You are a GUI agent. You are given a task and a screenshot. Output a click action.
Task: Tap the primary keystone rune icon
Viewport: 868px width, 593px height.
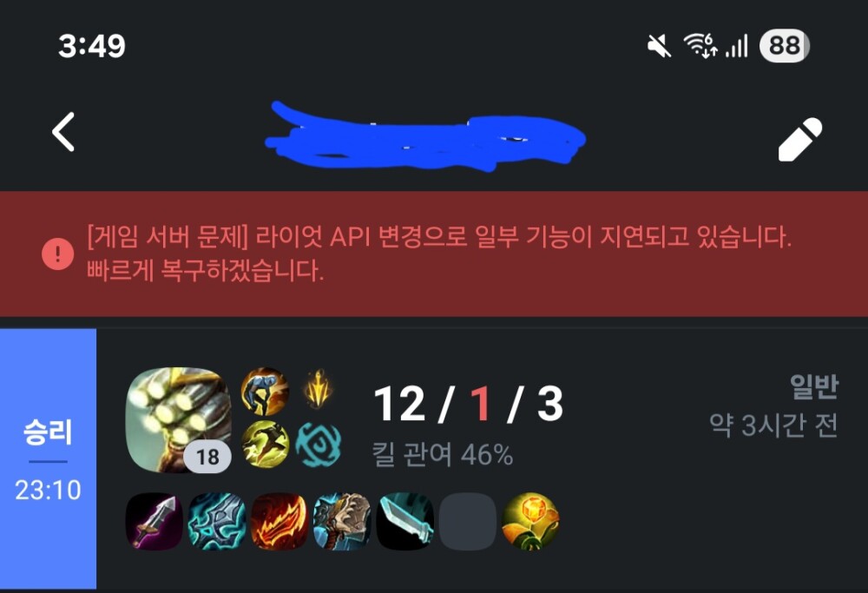point(318,389)
